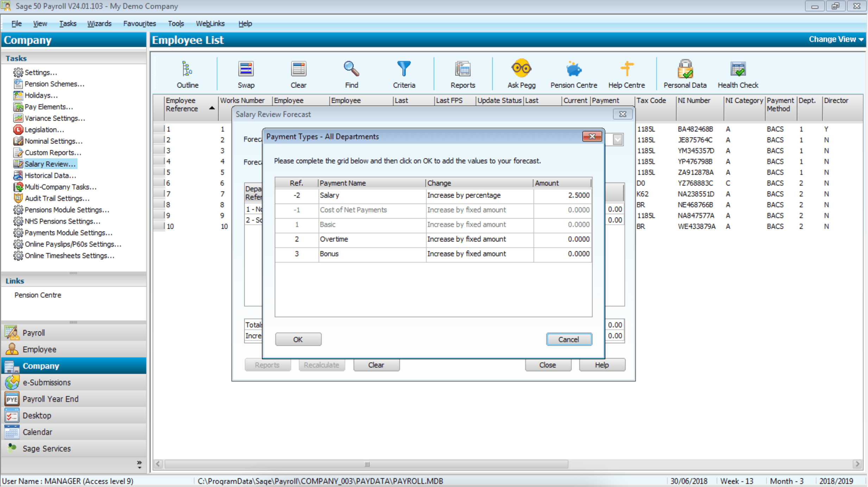Open the Favourites menu

139,24
